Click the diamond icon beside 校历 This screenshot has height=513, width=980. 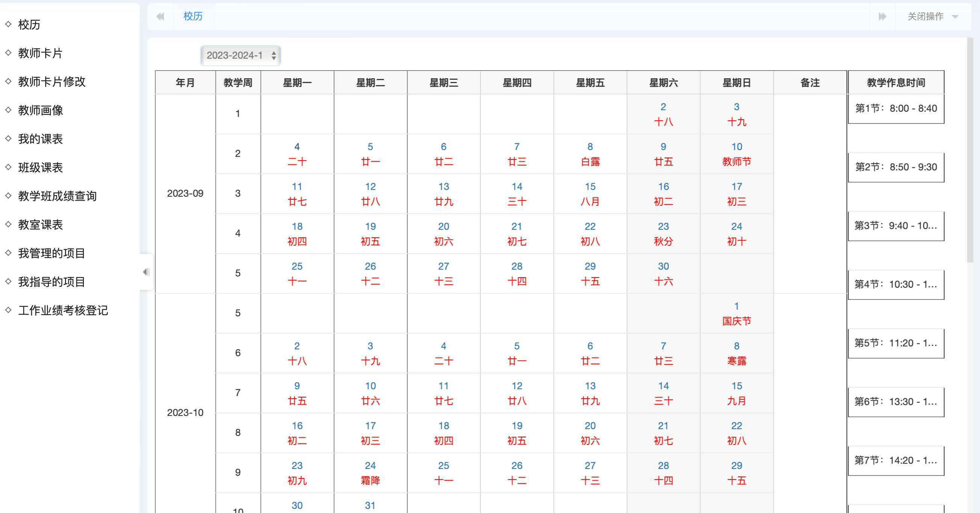tap(8, 24)
